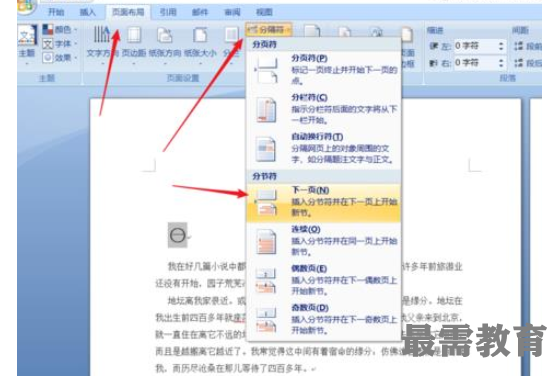
Task: Click the 偶数页 section break icon
Action: (x=266, y=281)
